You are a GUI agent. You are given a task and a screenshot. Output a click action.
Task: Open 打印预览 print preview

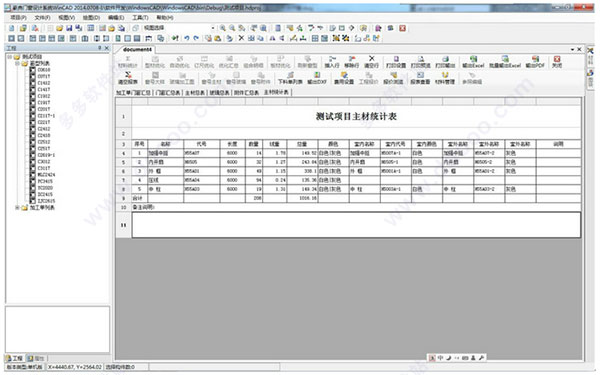[x=421, y=61]
